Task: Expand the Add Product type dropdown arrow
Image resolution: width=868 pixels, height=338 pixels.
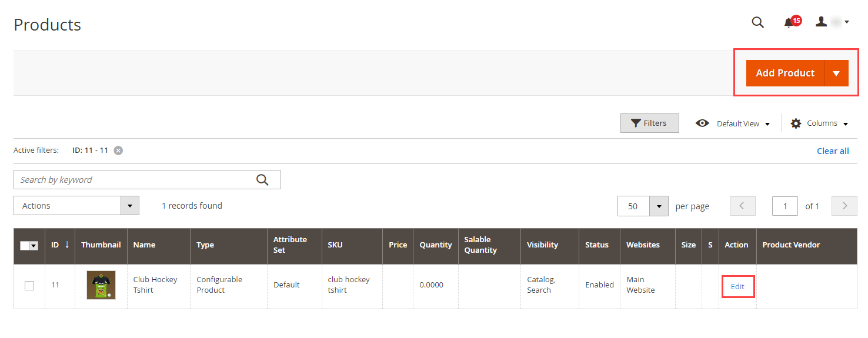Action: (836, 73)
